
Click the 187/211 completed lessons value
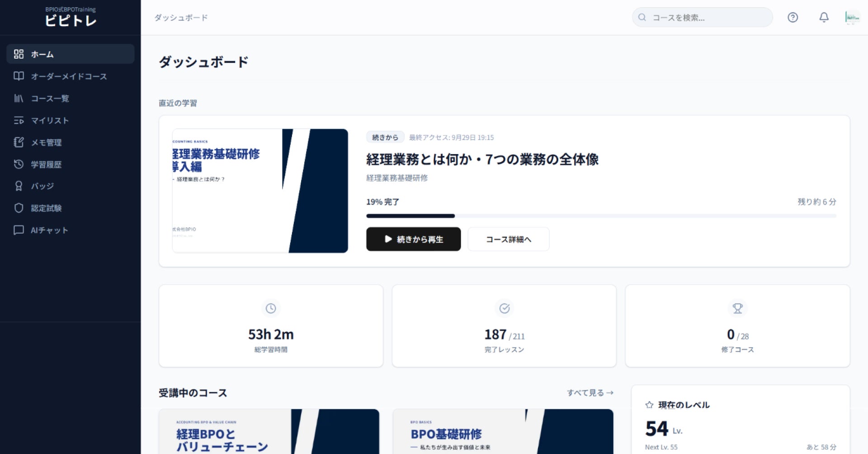click(504, 335)
